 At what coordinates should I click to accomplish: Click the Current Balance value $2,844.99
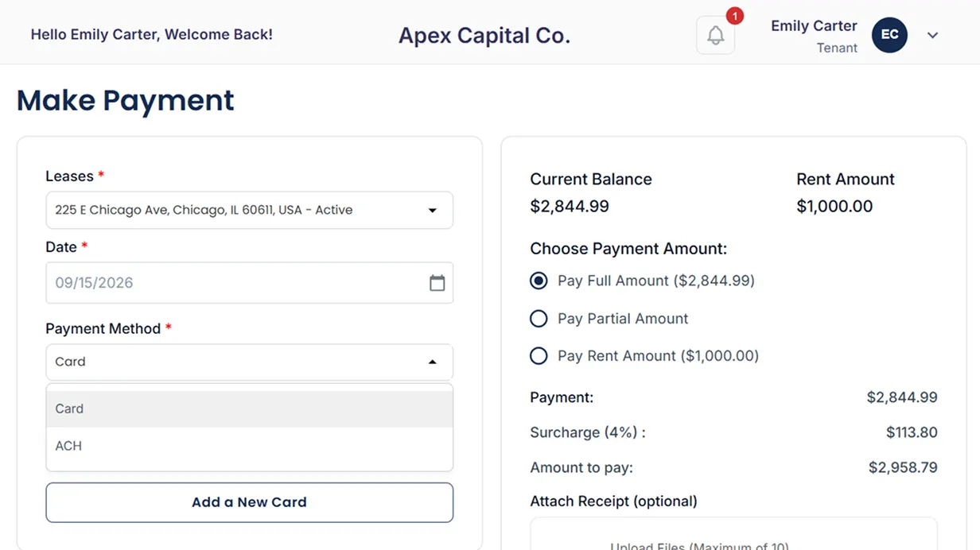570,207
